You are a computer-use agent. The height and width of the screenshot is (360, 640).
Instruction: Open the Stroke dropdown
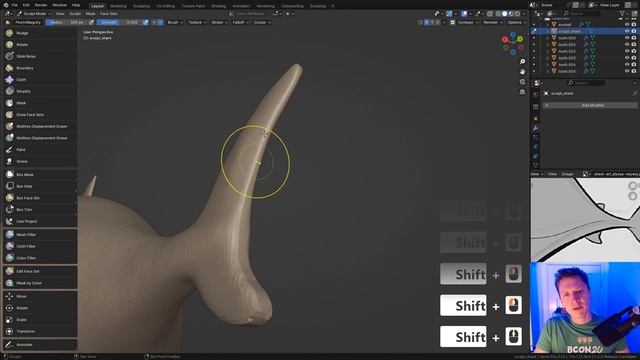pos(220,22)
